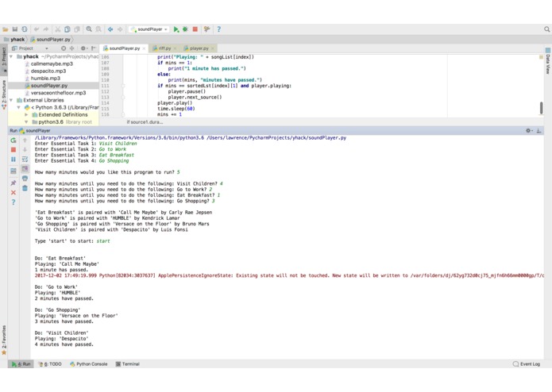
Task: Click Restore Layout icon in Run panel
Action: click(14, 171)
